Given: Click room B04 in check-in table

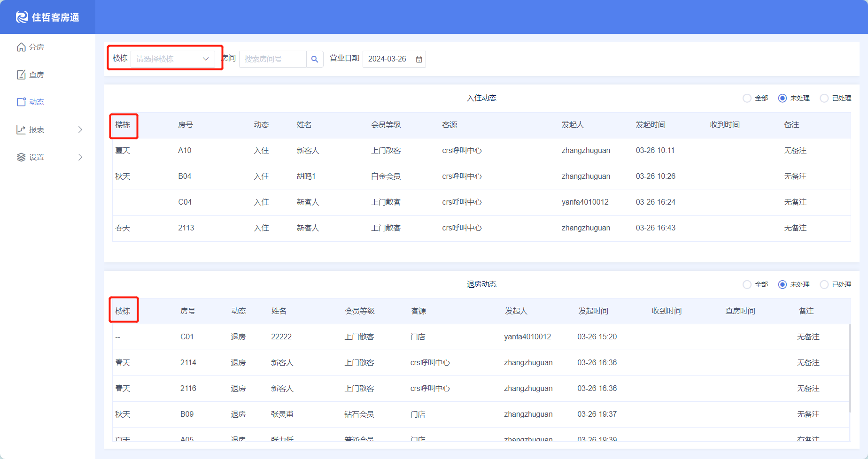Looking at the screenshot, I should 185,176.
